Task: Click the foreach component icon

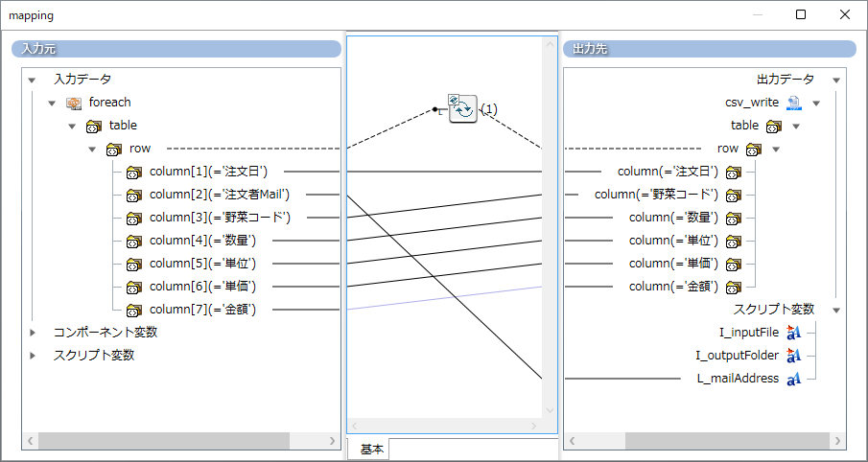Action: [74, 103]
